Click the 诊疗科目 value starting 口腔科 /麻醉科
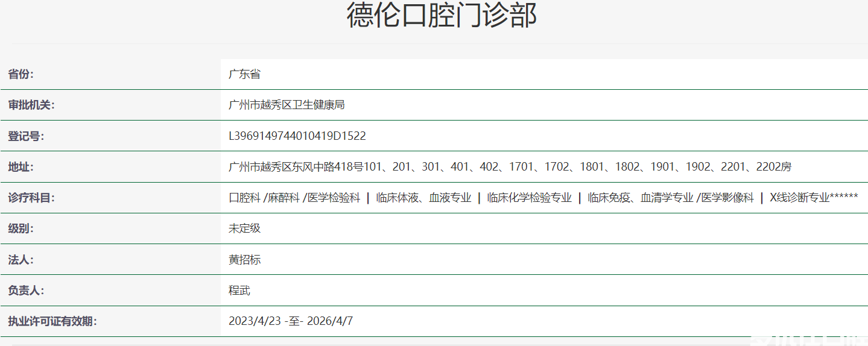The image size is (868, 346). click(x=543, y=198)
